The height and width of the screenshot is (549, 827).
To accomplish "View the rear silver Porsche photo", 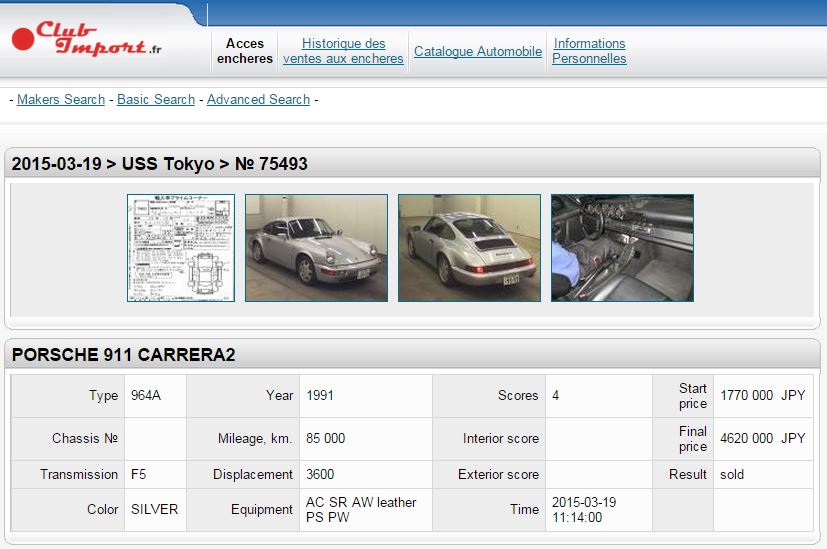I will tap(469, 248).
